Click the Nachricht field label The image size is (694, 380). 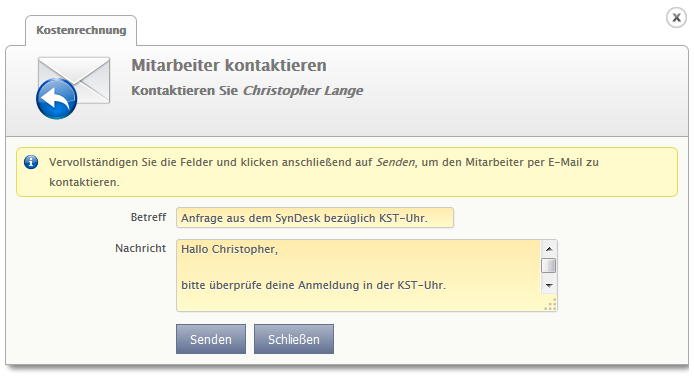tap(140, 248)
